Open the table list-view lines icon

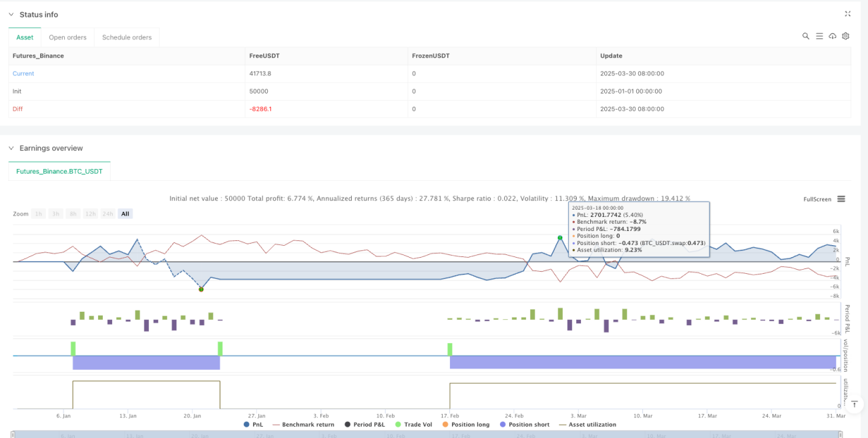point(819,36)
